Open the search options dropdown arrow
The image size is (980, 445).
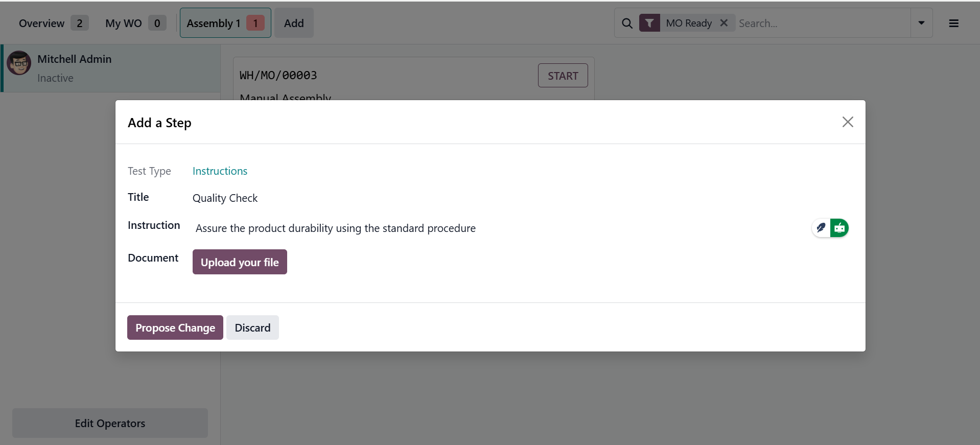tap(922, 23)
